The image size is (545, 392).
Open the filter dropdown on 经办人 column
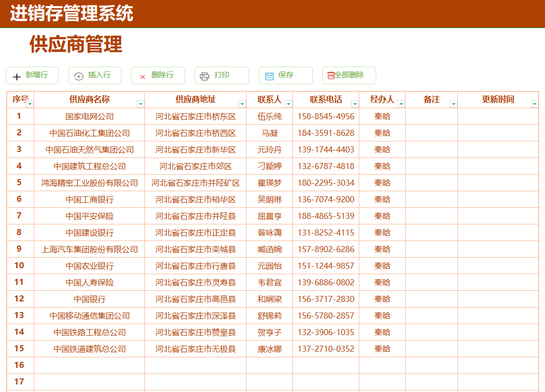pyautogui.click(x=402, y=103)
